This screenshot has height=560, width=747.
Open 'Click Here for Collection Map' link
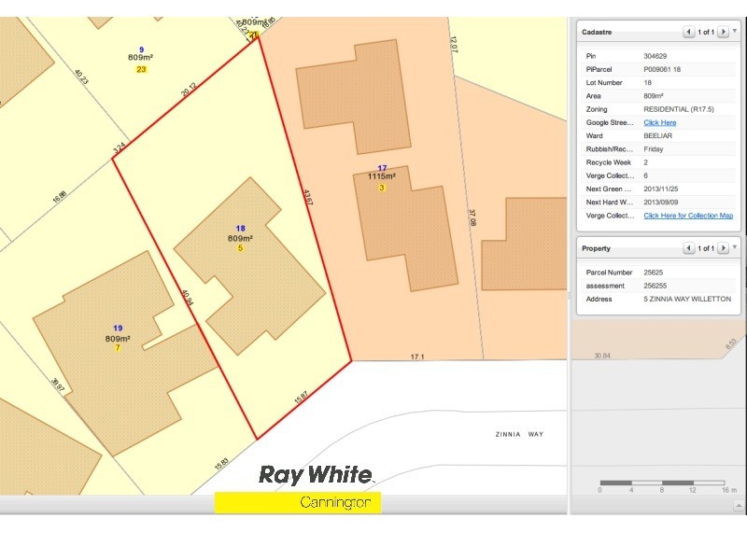click(x=688, y=216)
